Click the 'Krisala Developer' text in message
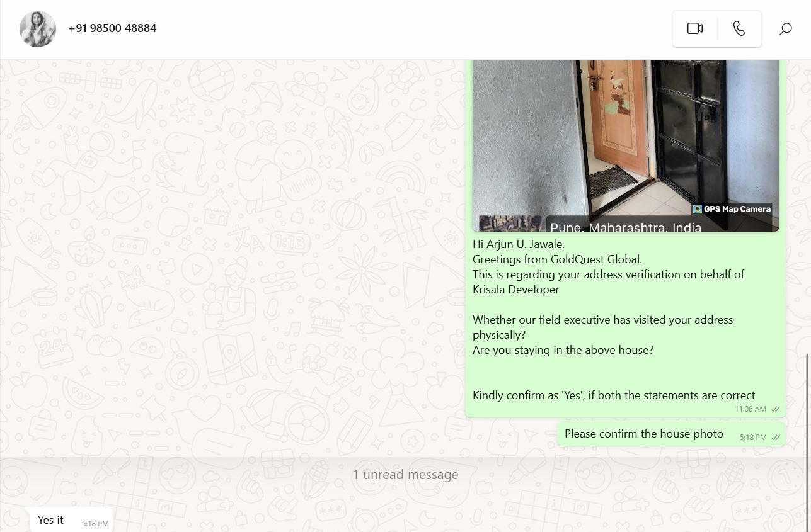Screen dimensions: 811x532 tap(515, 290)
